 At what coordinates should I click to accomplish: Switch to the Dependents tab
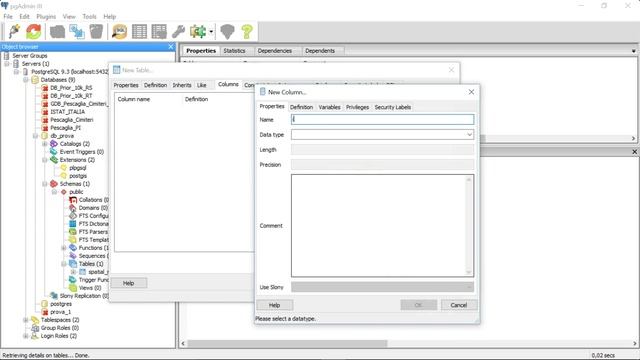(320, 51)
